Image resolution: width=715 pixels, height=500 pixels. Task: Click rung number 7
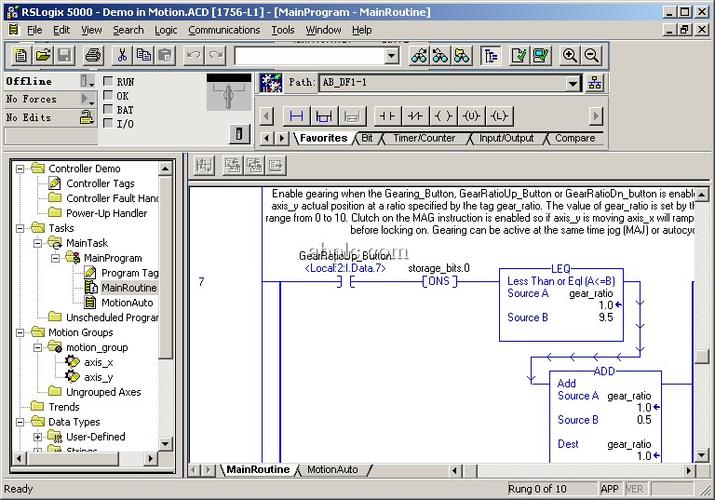point(201,282)
